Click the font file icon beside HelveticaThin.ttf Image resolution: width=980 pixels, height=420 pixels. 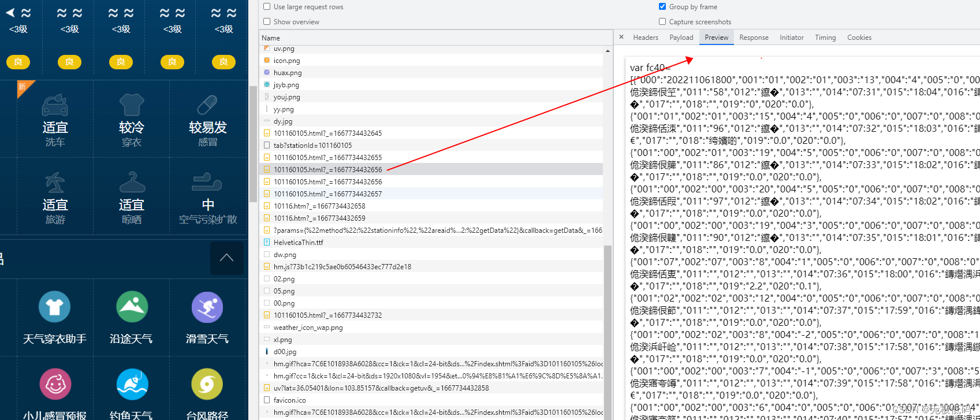(267, 242)
